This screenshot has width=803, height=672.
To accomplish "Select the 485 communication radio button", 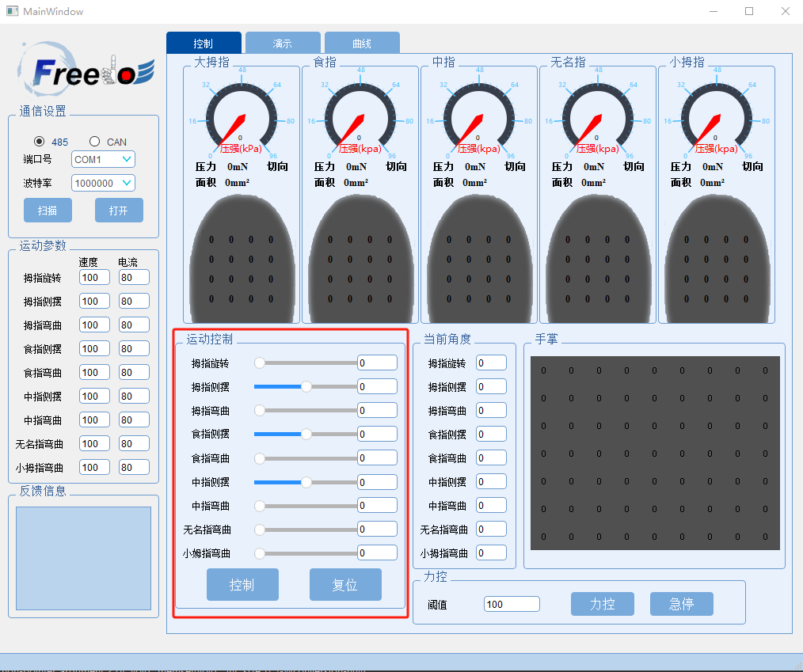I will coord(39,141).
